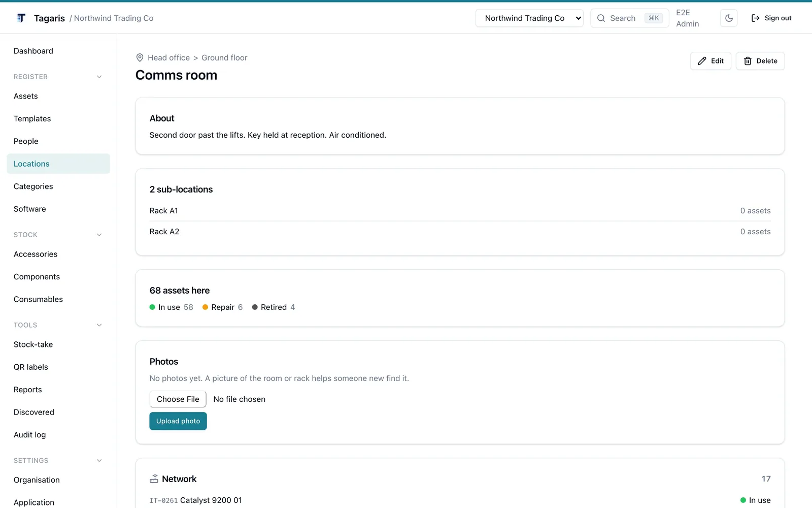Open Templates in the sidebar
The width and height of the screenshot is (812, 508).
click(58, 119)
